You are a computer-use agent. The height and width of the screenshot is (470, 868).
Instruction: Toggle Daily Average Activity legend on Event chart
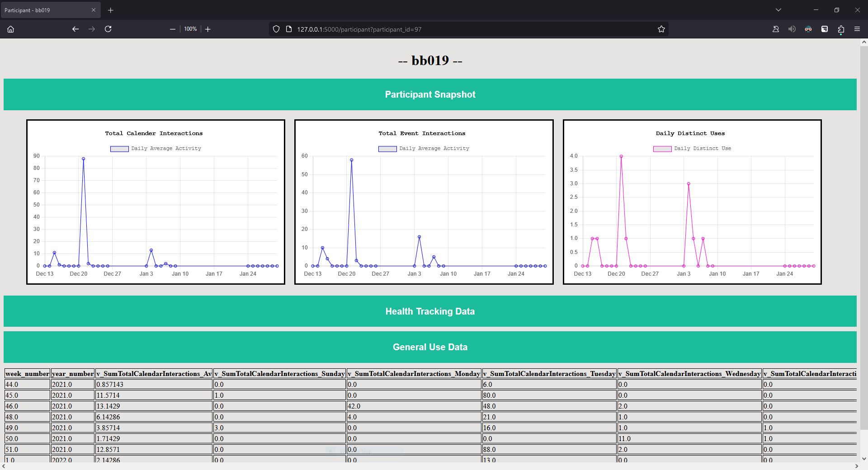pyautogui.click(x=424, y=149)
